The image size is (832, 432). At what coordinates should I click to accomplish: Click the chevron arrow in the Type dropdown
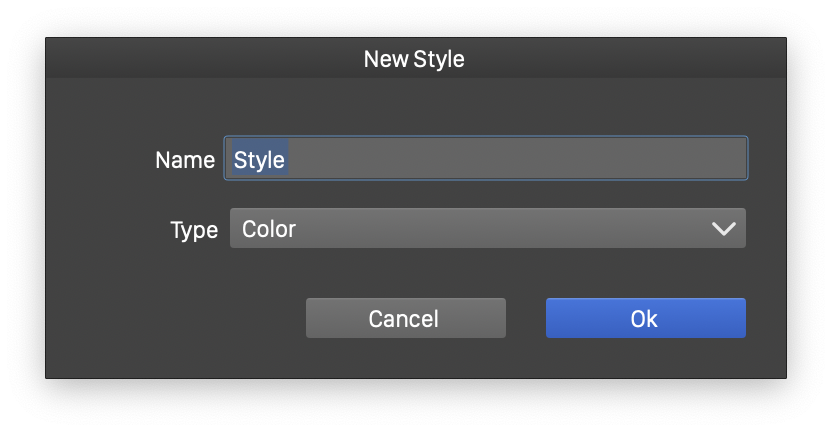722,229
